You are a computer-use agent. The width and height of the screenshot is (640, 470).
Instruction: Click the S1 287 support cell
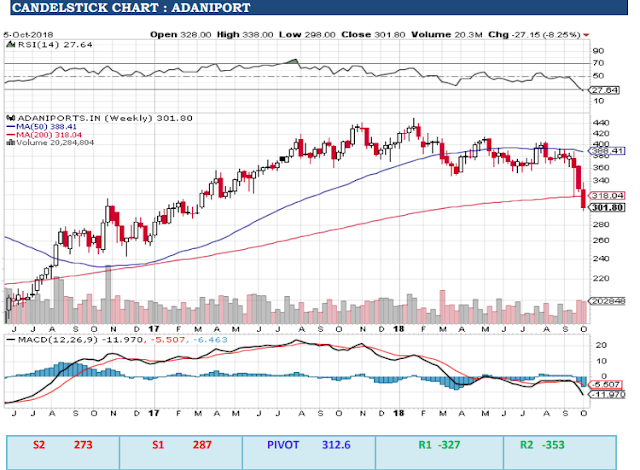[181, 452]
